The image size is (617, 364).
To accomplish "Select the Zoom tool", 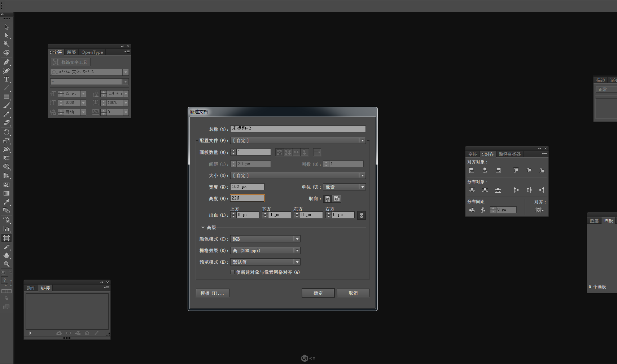I will pos(6,264).
